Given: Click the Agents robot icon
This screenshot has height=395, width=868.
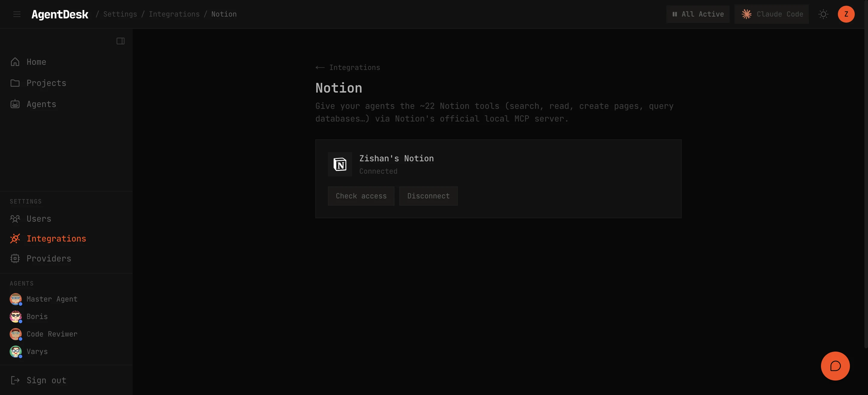Looking at the screenshot, I should [15, 104].
